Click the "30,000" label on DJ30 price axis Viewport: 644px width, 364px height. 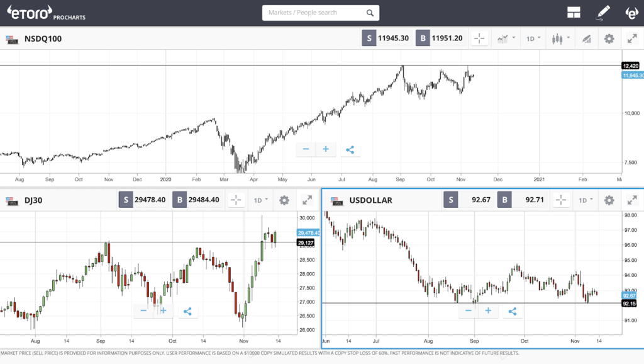click(x=307, y=218)
